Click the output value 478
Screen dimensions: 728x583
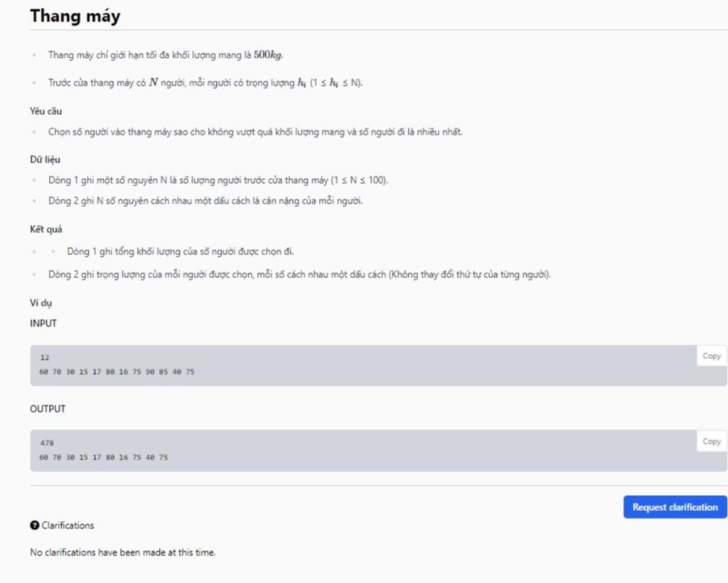tap(47, 443)
